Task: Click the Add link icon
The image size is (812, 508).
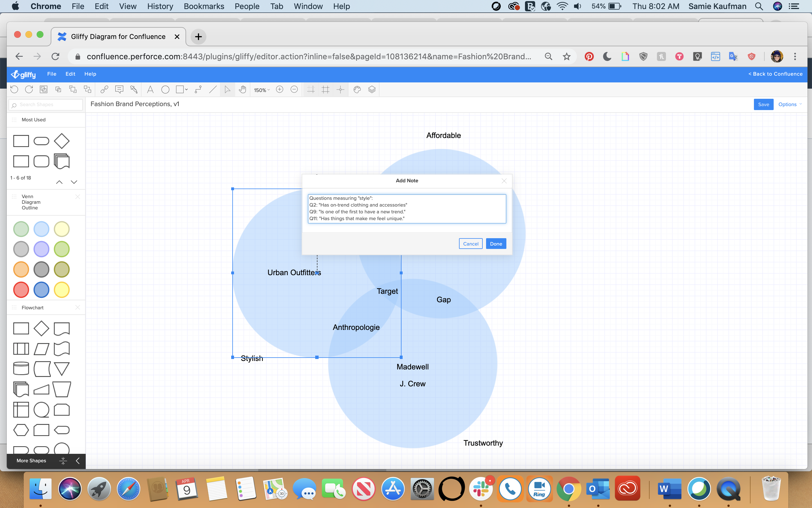Action: (104, 89)
